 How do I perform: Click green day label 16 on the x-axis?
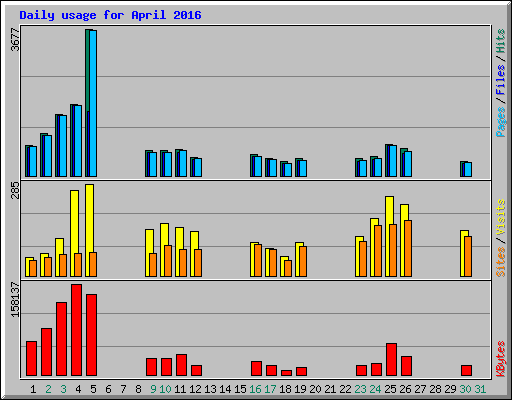coord(255,389)
